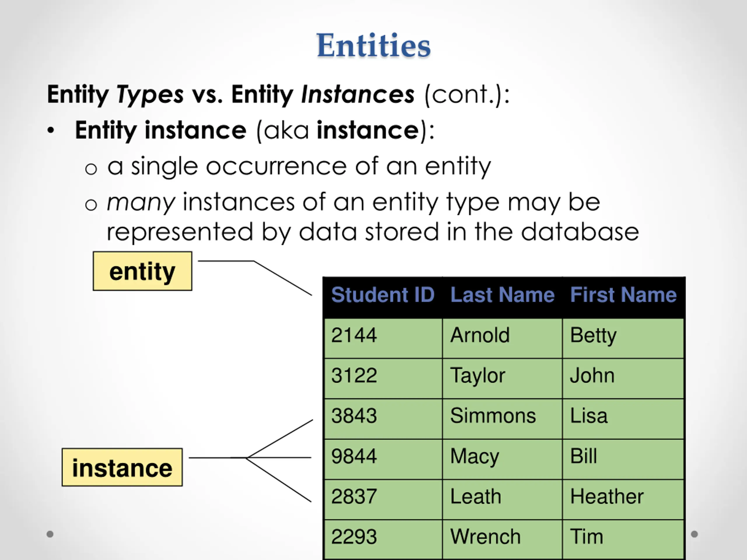Select table cell 'Leath'
Viewport: 747px width, 560px height.
coord(502,500)
